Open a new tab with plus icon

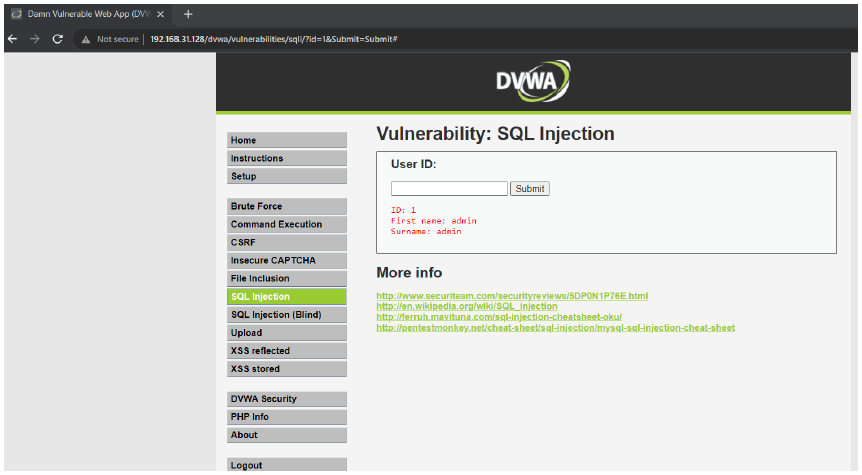point(188,14)
